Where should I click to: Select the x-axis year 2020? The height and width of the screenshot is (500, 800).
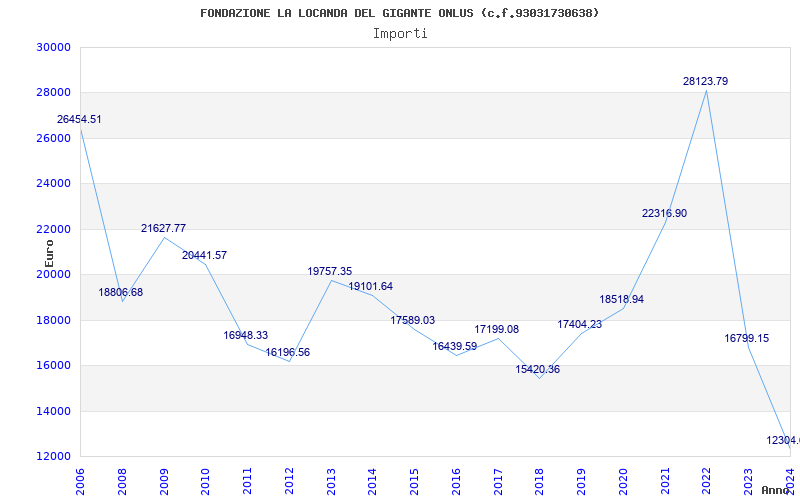coord(623,481)
